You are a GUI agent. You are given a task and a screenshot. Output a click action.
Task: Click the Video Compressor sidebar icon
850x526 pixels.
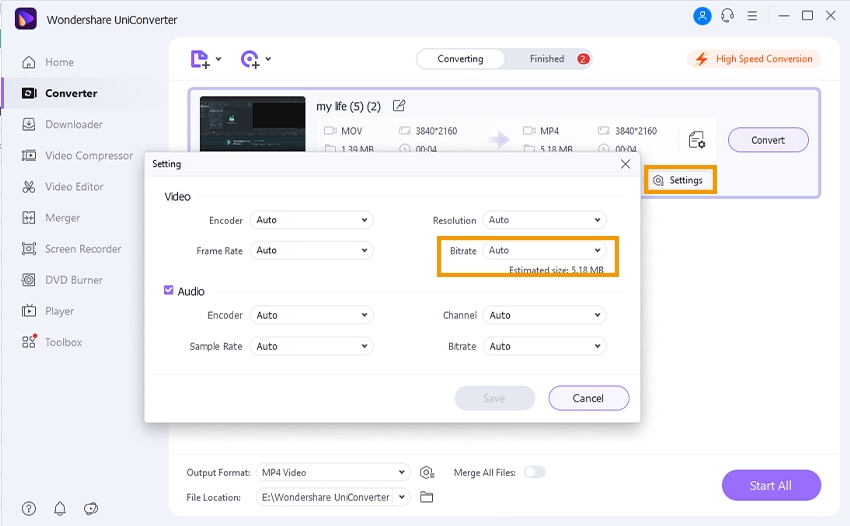point(29,156)
